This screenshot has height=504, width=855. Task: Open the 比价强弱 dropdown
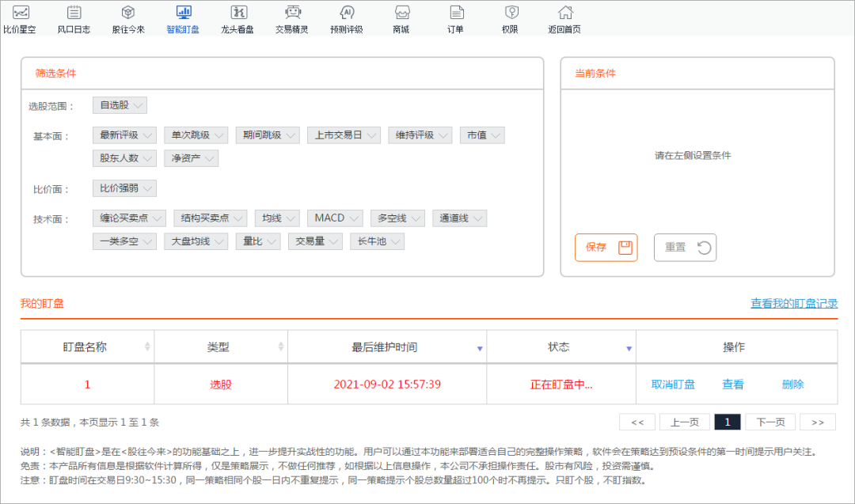point(123,188)
